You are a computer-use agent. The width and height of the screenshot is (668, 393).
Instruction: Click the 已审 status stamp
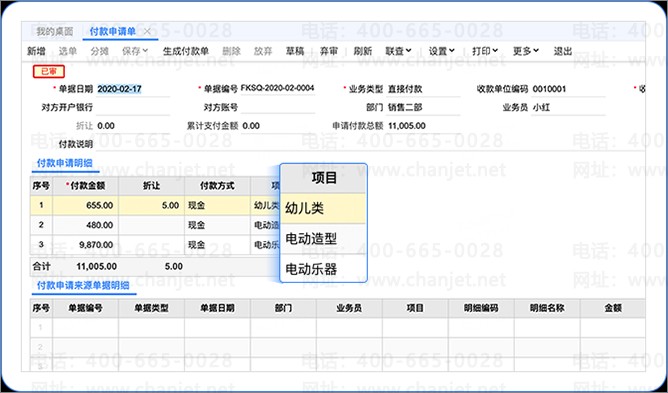49,72
